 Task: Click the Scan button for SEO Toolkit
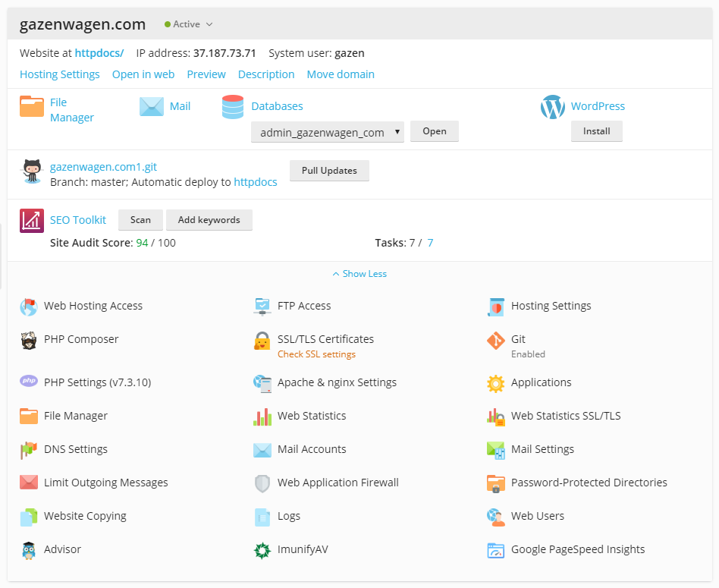pyautogui.click(x=140, y=220)
